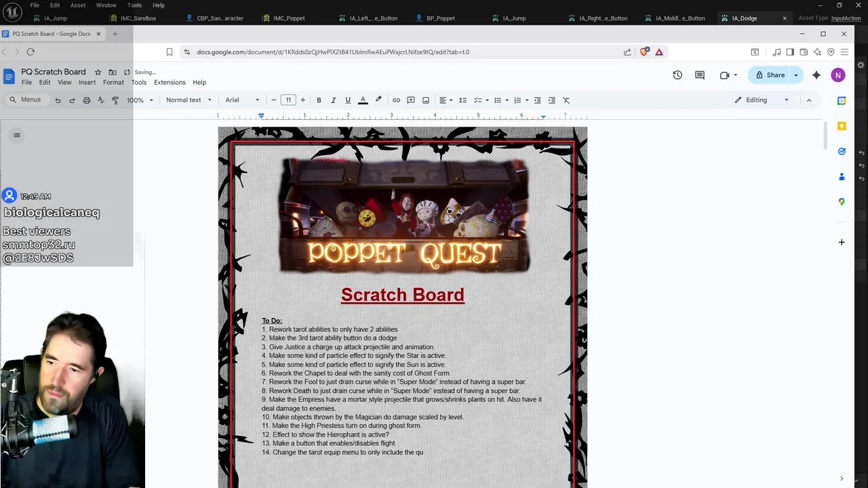Open Google Maps side panel icon
The image size is (868, 488).
point(842,202)
